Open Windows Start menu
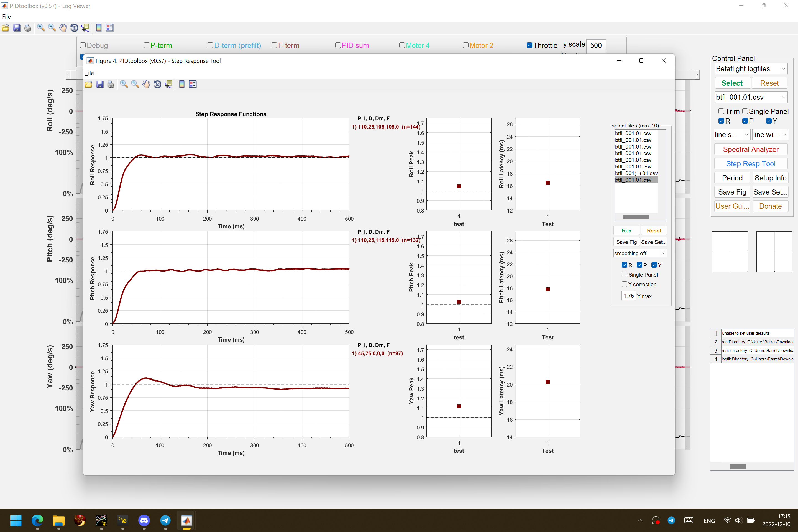The width and height of the screenshot is (798, 532). tap(16, 520)
